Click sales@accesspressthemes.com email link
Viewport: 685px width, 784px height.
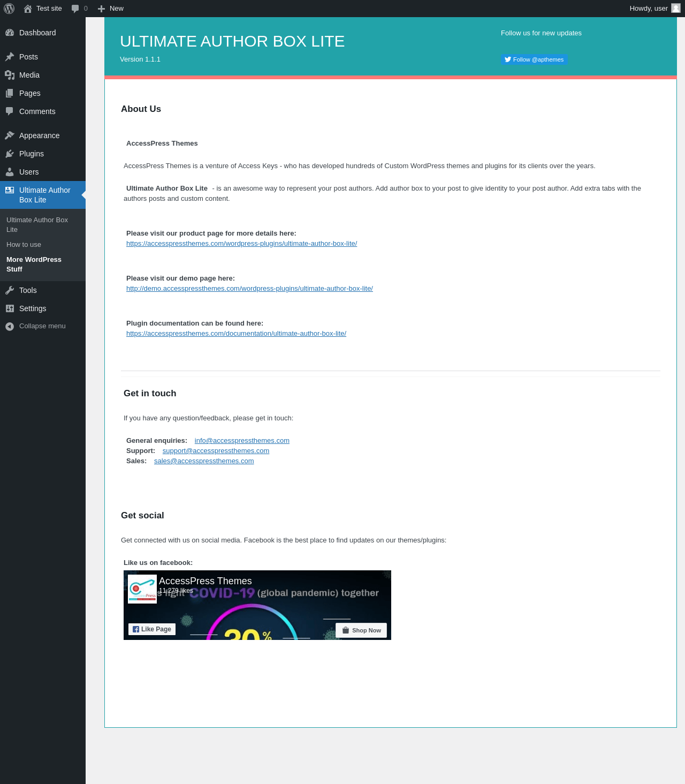click(x=204, y=461)
